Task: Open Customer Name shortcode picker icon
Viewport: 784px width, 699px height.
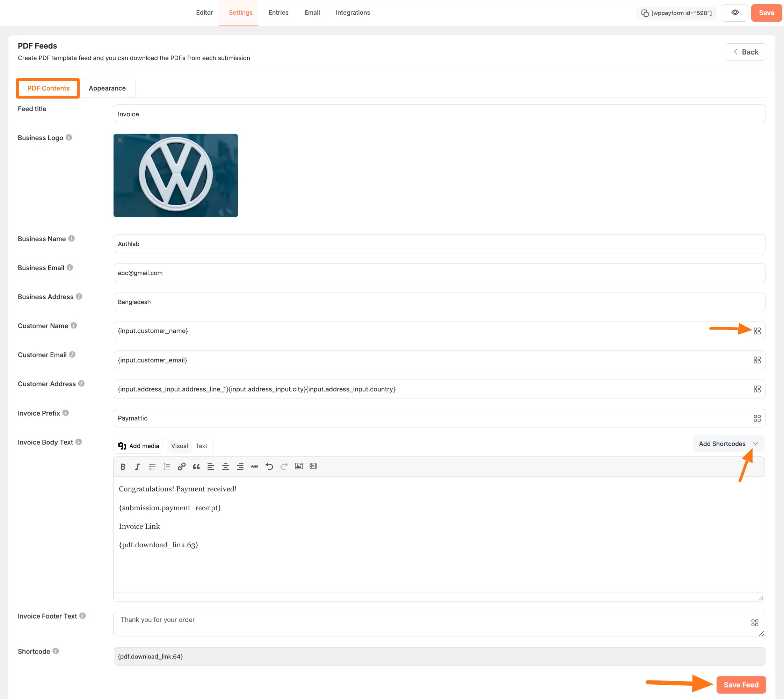Action: pos(757,331)
